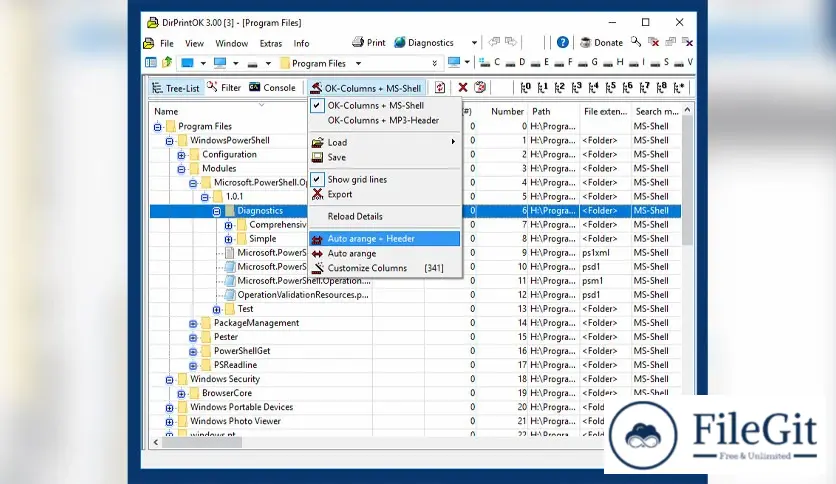This screenshot has height=484, width=836.
Task: Toggle the Console view button
Action: pos(272,87)
